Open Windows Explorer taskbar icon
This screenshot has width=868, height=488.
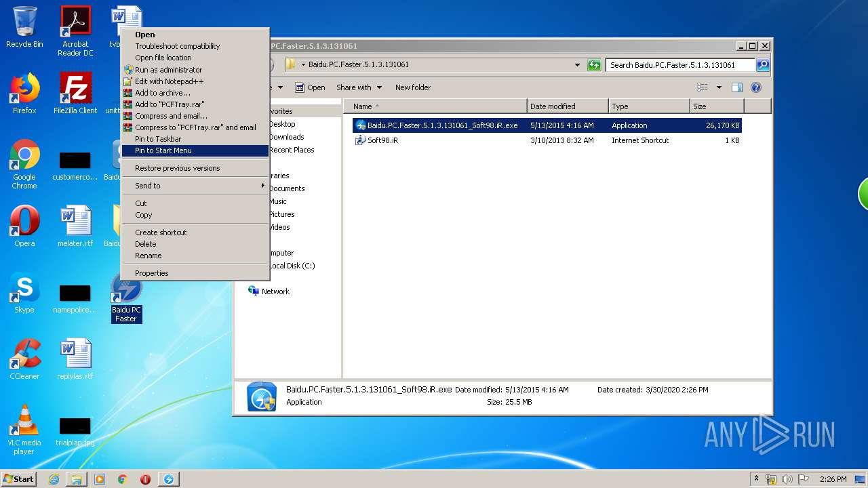tap(77, 479)
